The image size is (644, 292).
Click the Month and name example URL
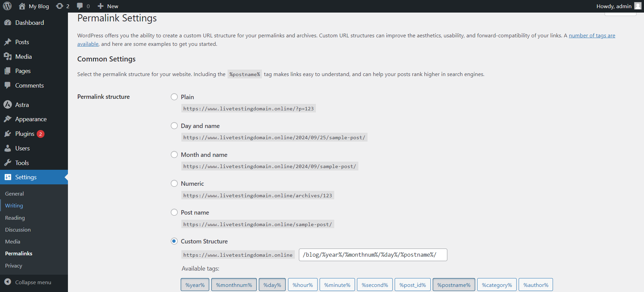tap(270, 166)
